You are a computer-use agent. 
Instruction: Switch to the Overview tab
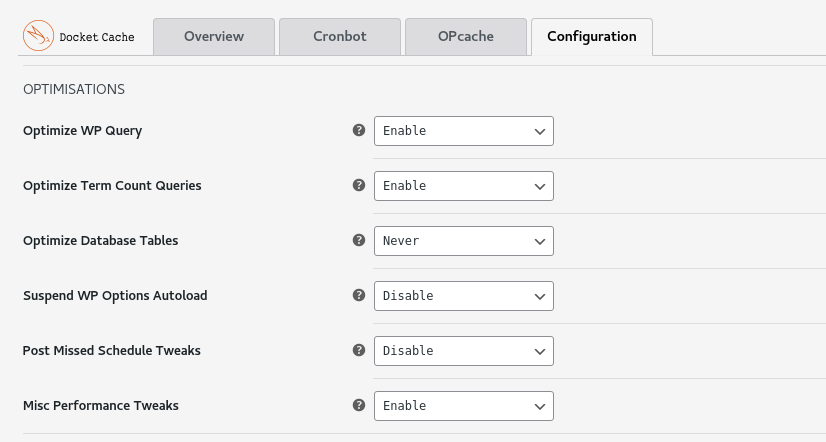click(214, 37)
